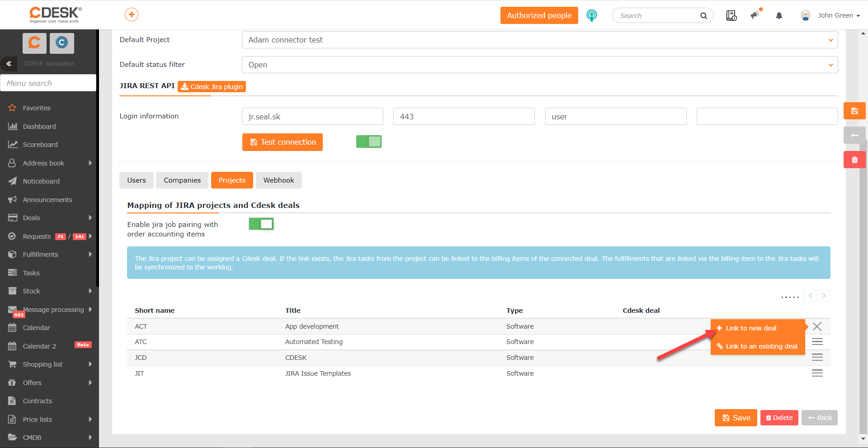The width and height of the screenshot is (868, 448).
Task: Click the Scoreboard line chart icon
Action: pos(12,145)
